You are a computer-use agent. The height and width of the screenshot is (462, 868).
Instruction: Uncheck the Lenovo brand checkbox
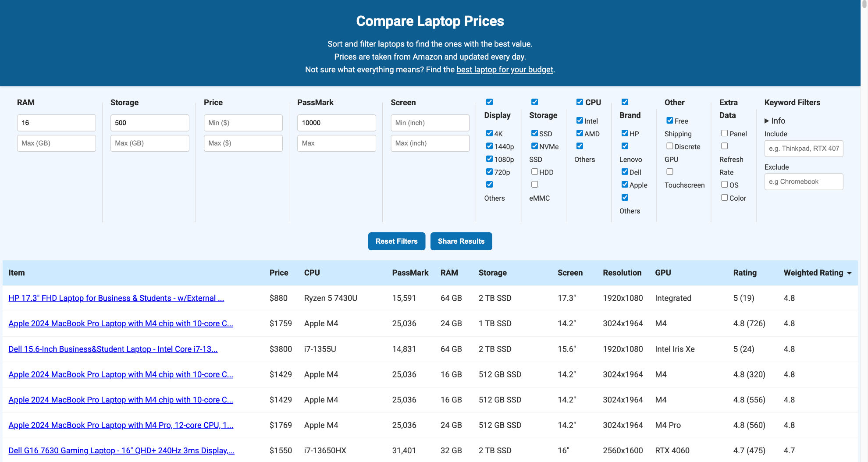[625, 146]
